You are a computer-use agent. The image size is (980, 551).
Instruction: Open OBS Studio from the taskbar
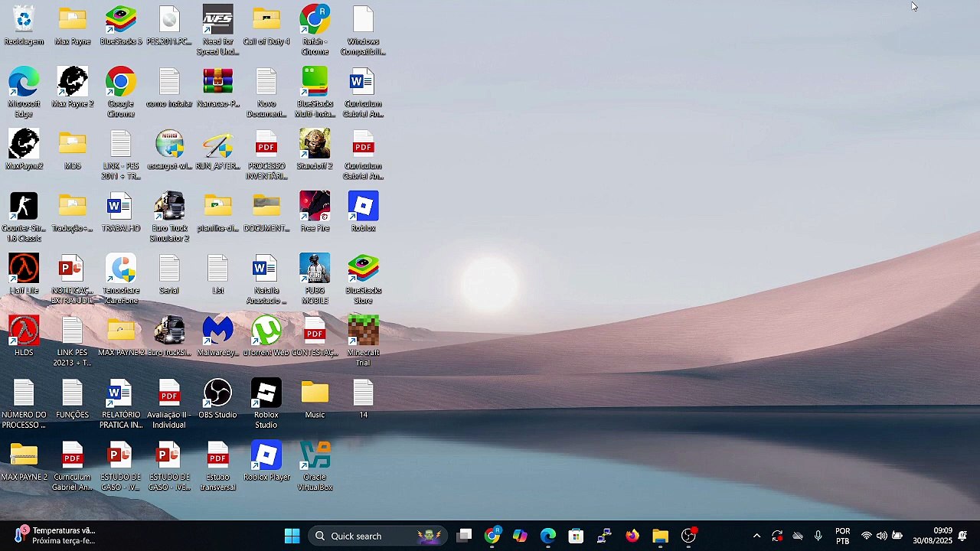[689, 536]
